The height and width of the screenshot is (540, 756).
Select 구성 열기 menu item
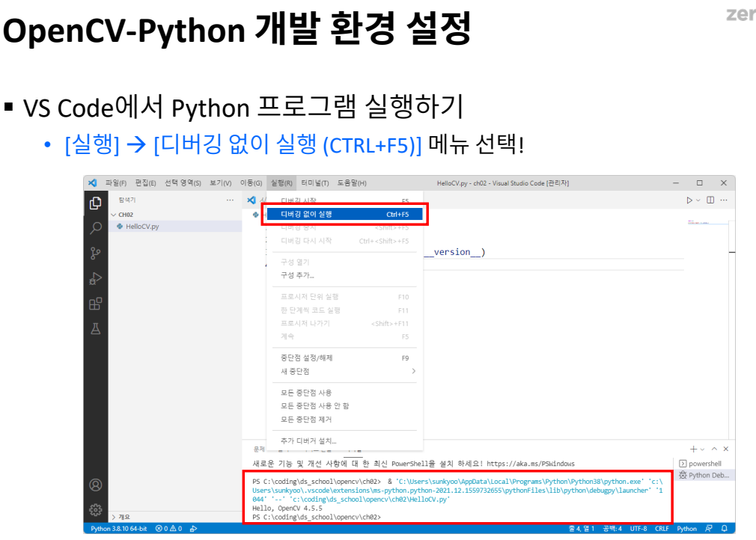point(344,262)
